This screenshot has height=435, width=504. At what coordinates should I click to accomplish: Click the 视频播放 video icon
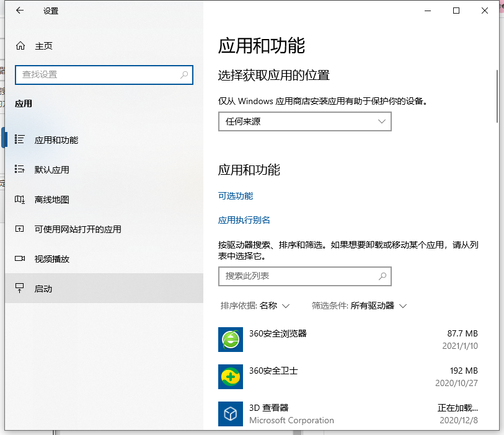[20, 259]
